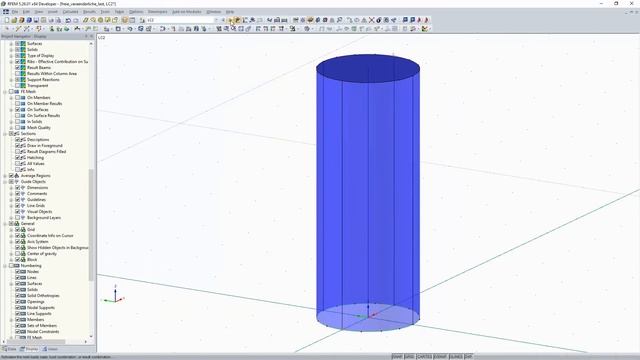Screen dimensions: 640x360
Task: Click the Delete X icon in toolbar
Action: [x=371, y=20]
